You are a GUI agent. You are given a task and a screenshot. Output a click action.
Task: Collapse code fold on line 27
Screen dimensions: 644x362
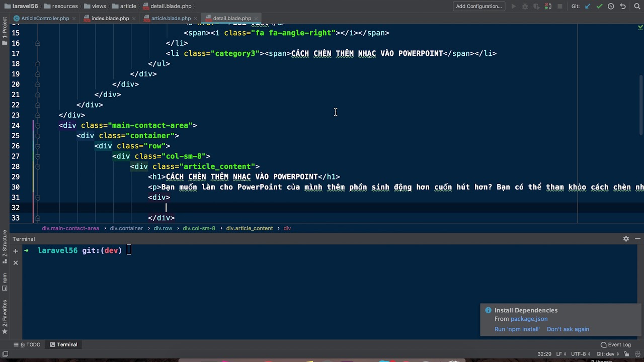pos(38,156)
